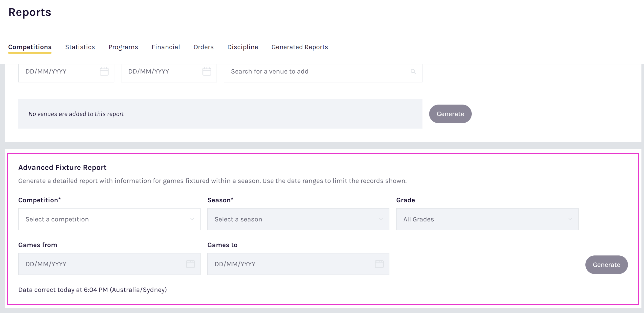Expand the All Grades dropdown

pyautogui.click(x=487, y=219)
